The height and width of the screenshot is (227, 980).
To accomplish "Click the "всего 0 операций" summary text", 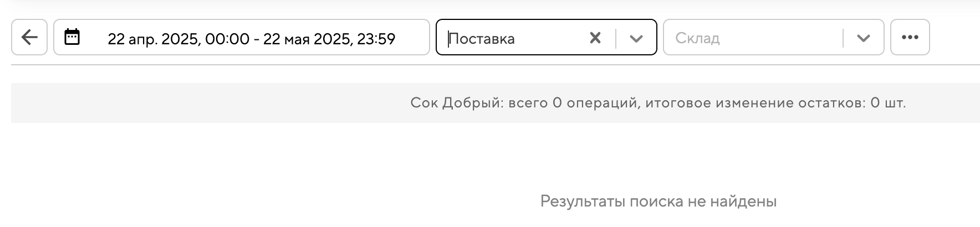I will (x=573, y=103).
